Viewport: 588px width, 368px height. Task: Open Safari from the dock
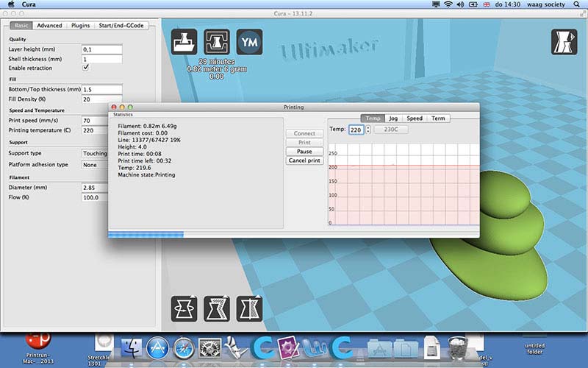pyautogui.click(x=183, y=348)
